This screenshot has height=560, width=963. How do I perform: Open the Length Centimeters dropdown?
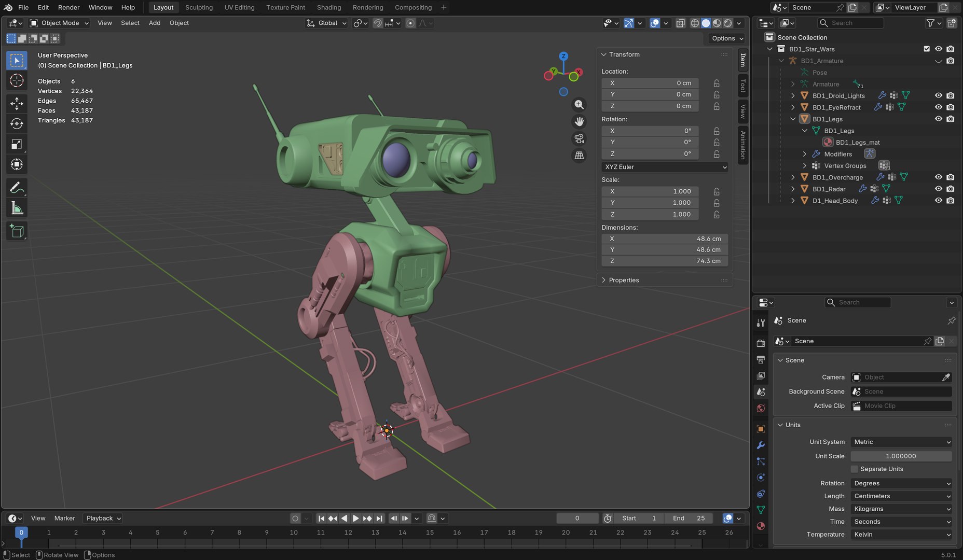pos(901,496)
